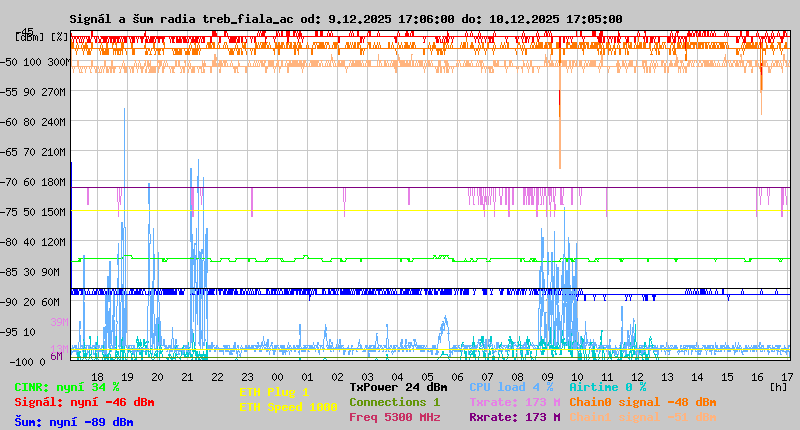The width and height of the screenshot is (800, 430).
Task: Click the '09' hour label on time axis
Action: click(x=547, y=377)
